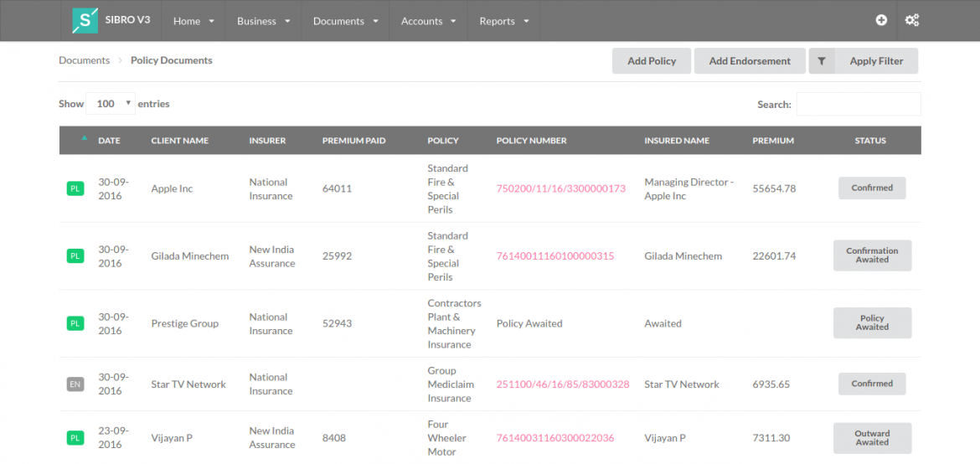
Task: Click the funnel filter icon
Action: tap(822, 61)
